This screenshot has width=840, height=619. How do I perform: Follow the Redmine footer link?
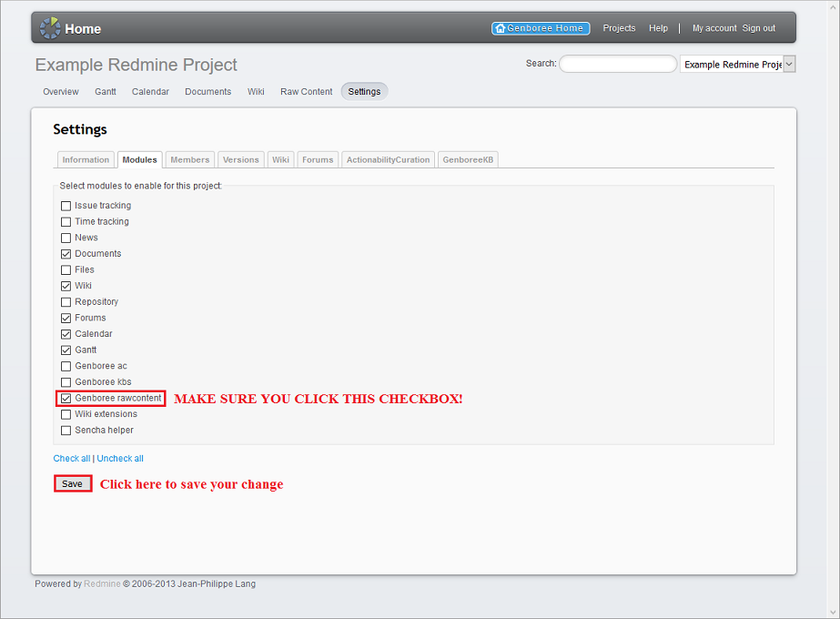click(x=102, y=584)
